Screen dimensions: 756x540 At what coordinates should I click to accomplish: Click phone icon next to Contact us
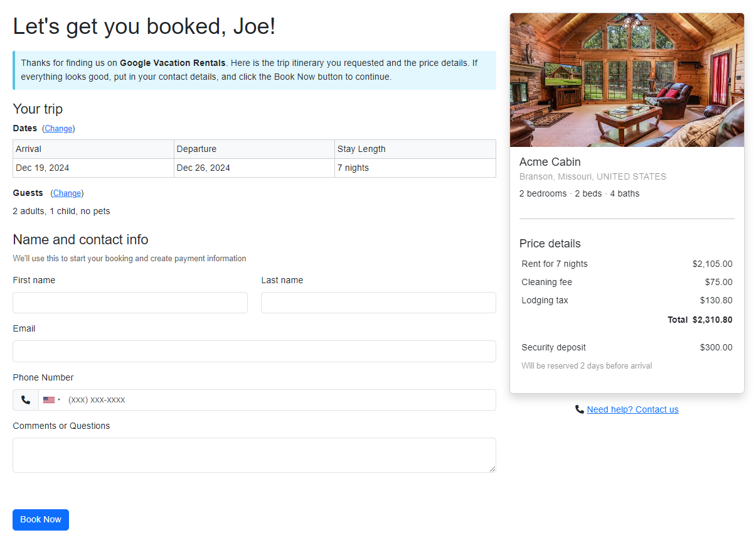(x=579, y=409)
